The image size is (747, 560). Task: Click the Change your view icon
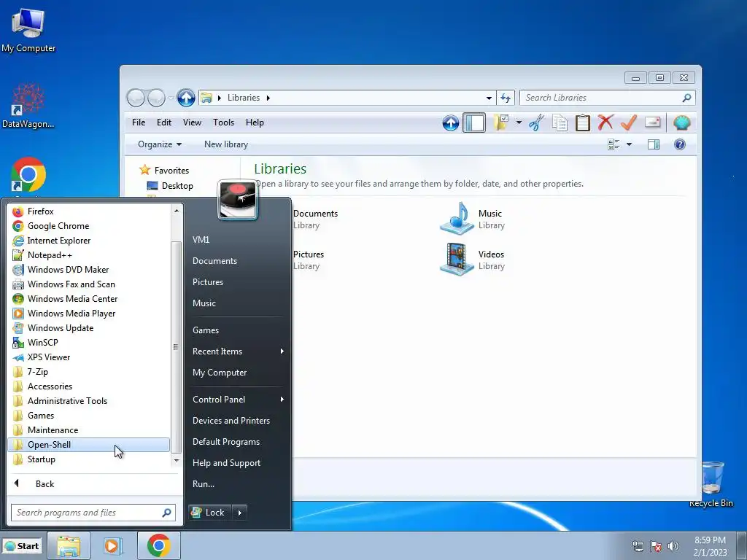[614, 144]
